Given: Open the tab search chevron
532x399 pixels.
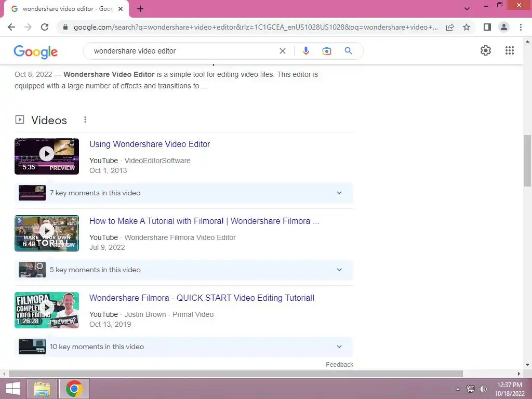Looking at the screenshot, I should (x=467, y=9).
